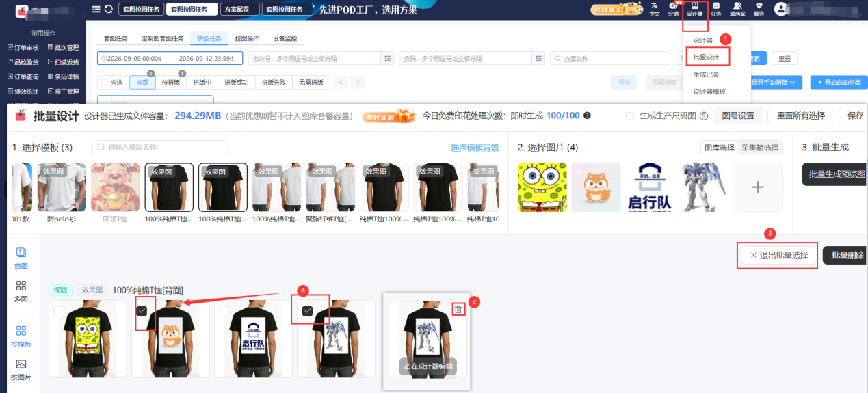Image resolution: width=868 pixels, height=393 pixels.
Task: Switch to 套图任务 tab
Action: 116,38
